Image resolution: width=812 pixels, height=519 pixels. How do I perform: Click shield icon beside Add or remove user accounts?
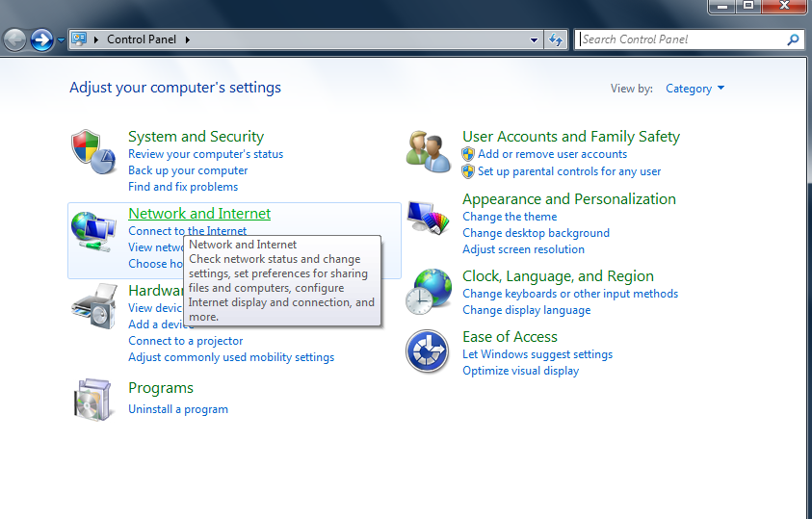(x=468, y=154)
